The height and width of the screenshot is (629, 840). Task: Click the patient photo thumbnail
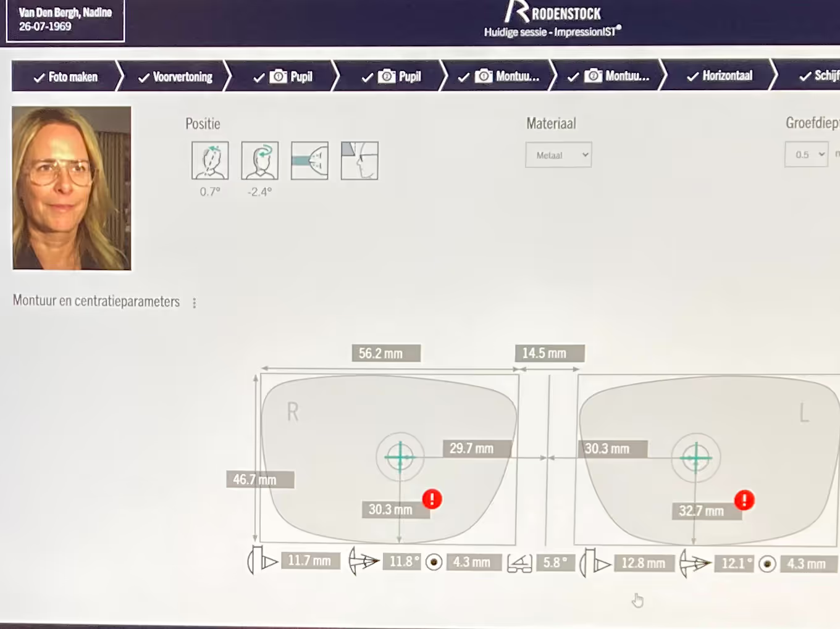[72, 188]
